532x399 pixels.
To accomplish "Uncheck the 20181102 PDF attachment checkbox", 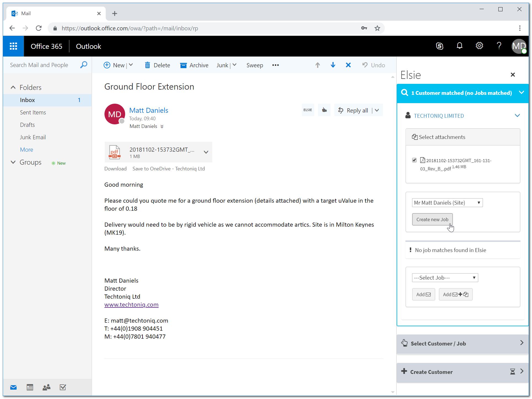I will pos(414,160).
